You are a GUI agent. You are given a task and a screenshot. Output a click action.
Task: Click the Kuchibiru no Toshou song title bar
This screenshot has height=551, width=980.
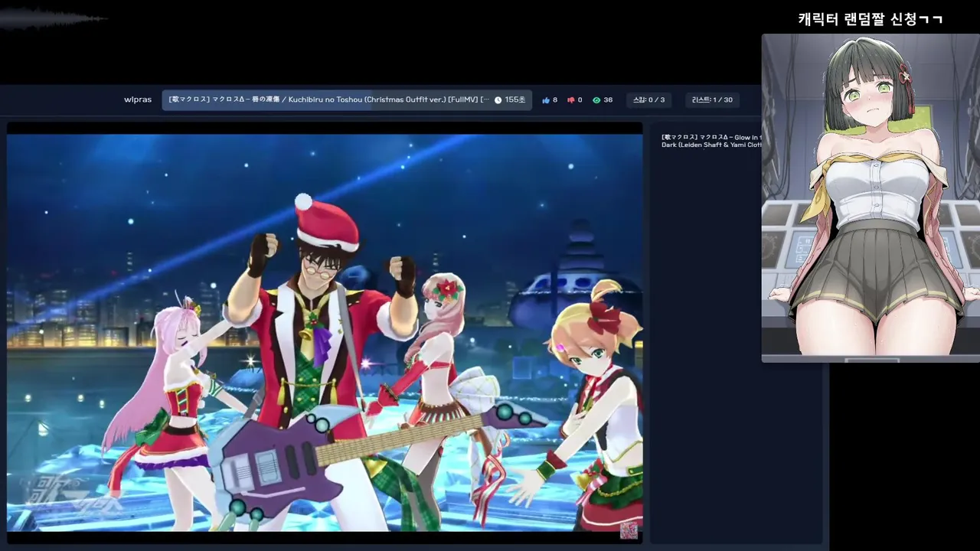point(347,99)
